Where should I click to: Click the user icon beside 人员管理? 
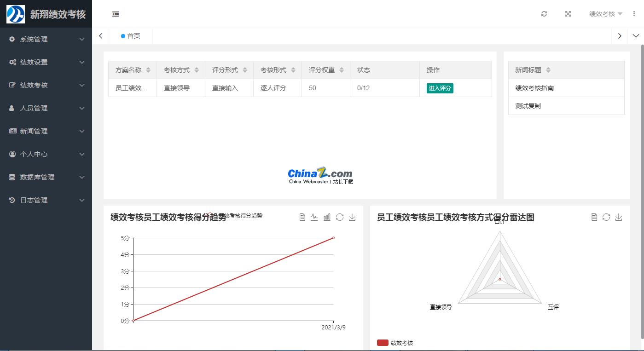coord(12,108)
